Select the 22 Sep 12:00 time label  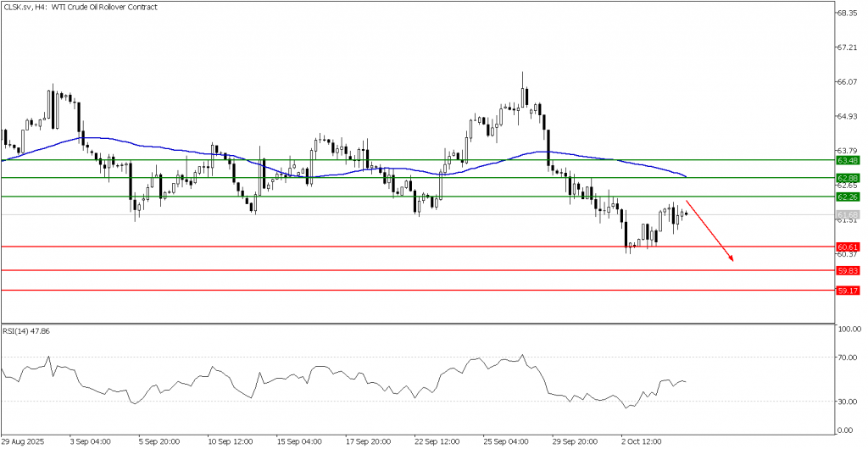(x=437, y=441)
